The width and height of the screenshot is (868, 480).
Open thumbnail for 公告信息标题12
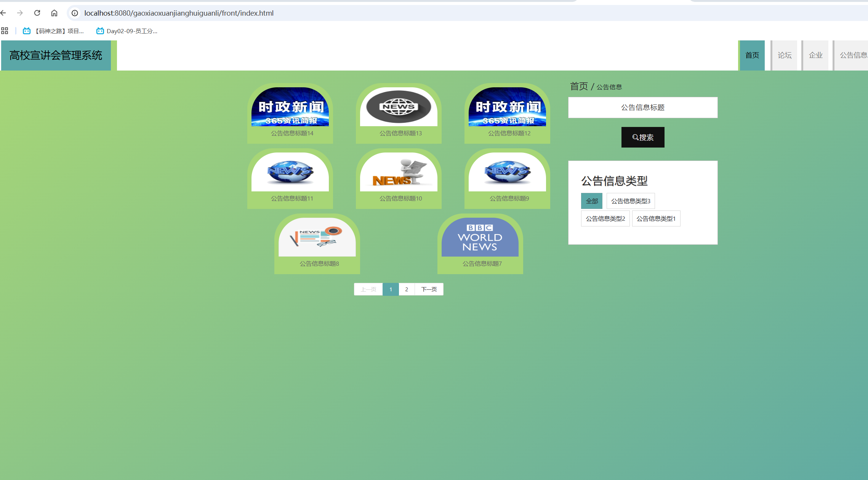point(507,107)
